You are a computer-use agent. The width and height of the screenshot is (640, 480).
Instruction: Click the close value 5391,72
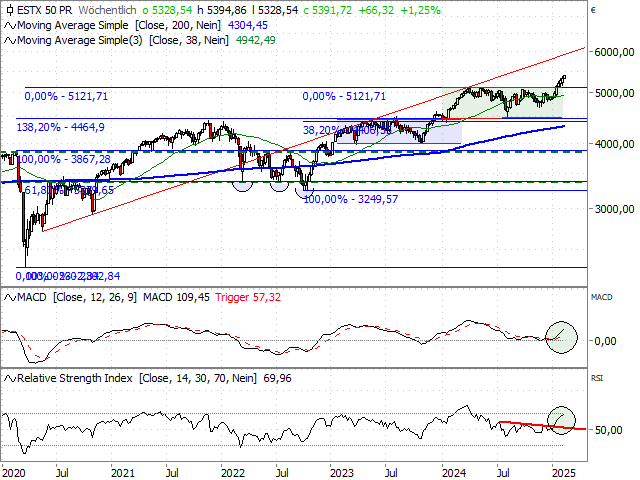[x=328, y=10]
